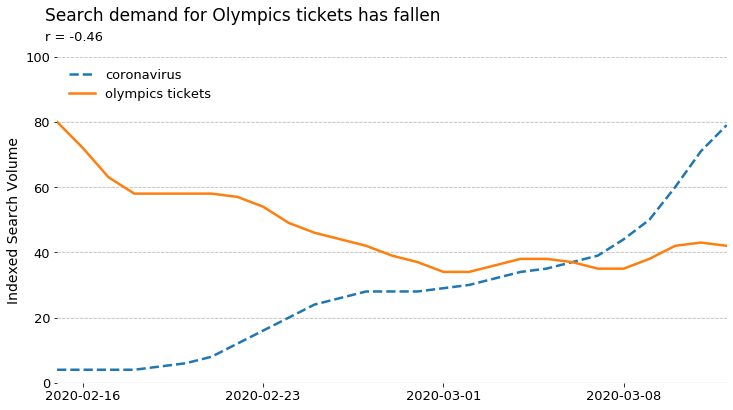
Task: Click the 100 y-axis tick label
Action: pyautogui.click(x=38, y=58)
